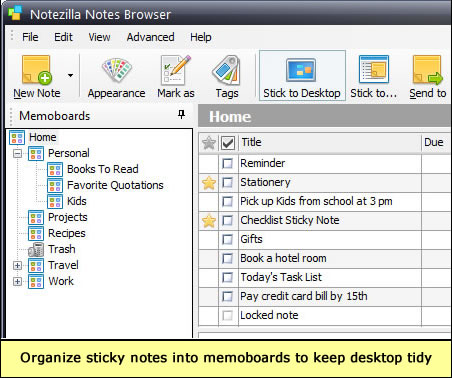Click the Kids memoboard icon
452x378 pixels.
55,202
